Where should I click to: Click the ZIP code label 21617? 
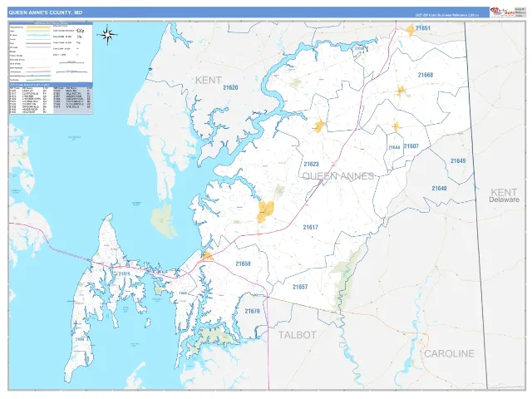[x=310, y=227]
